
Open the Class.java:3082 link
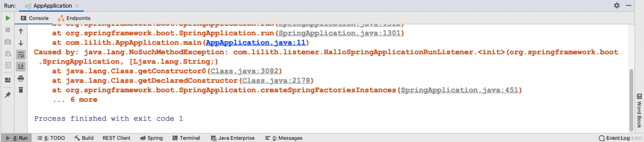coord(244,71)
